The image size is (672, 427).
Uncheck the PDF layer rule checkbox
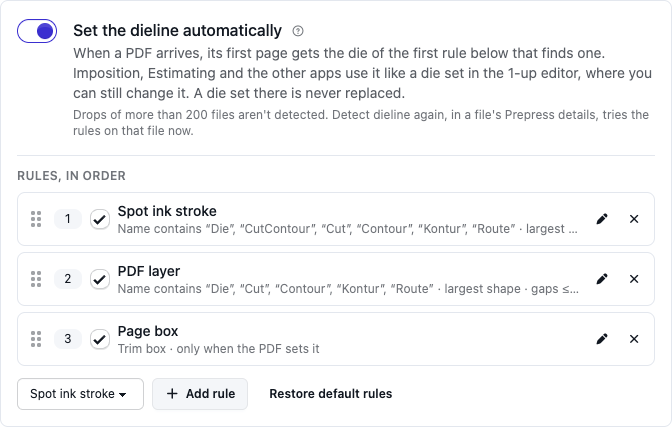[x=100, y=279]
